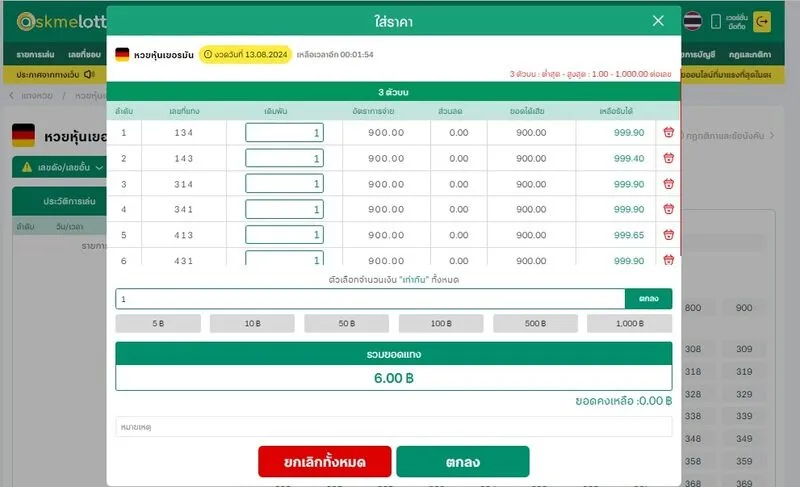
Task: Select number 359 in background grid
Action: point(744,461)
